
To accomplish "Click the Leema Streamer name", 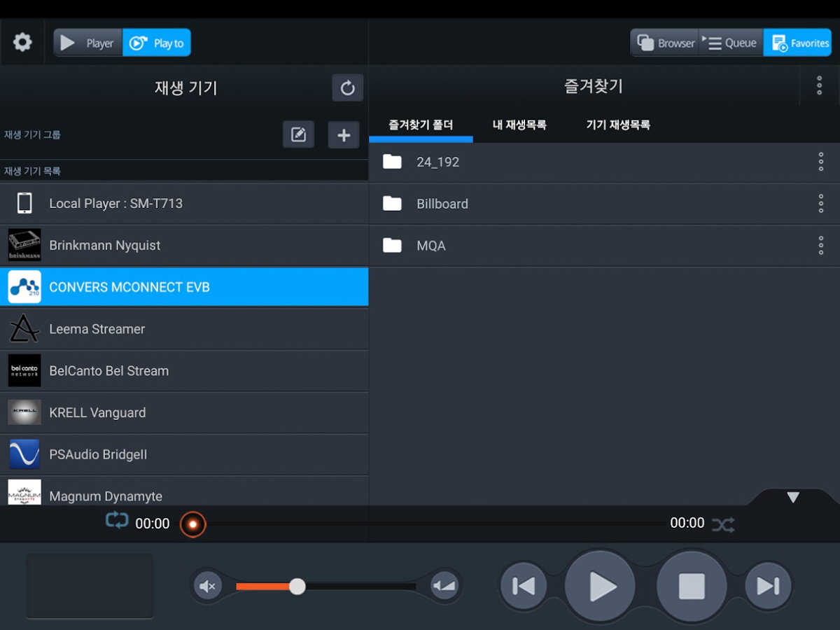I will coord(97,329).
